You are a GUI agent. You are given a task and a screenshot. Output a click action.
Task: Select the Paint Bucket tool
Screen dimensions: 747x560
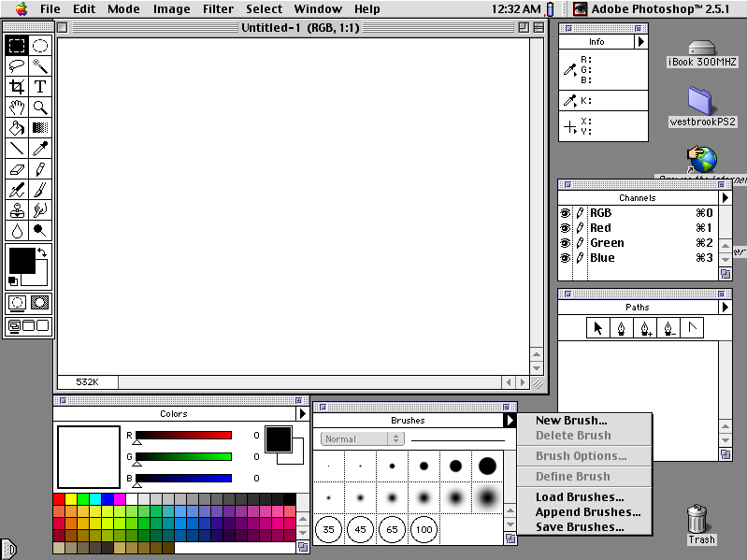[x=17, y=128]
